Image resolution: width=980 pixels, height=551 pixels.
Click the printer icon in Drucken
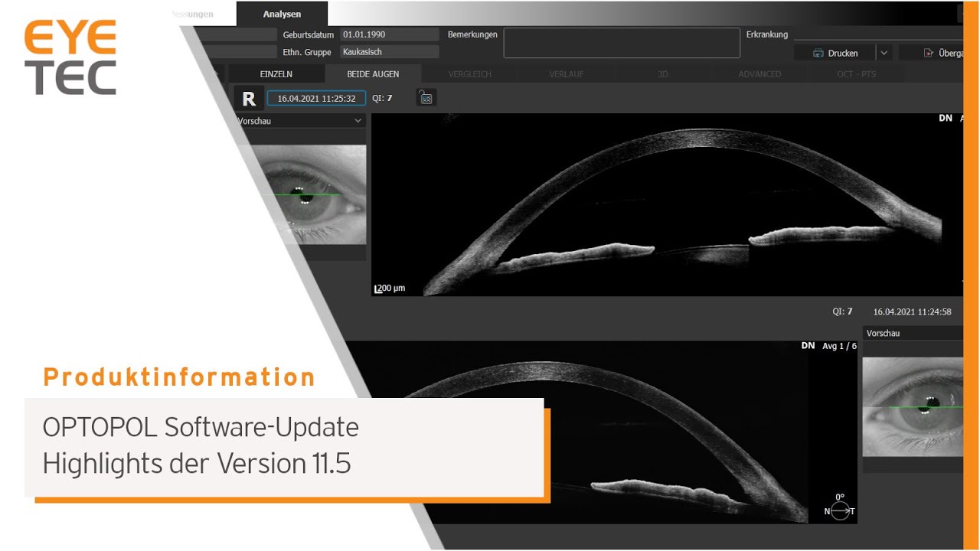(818, 53)
